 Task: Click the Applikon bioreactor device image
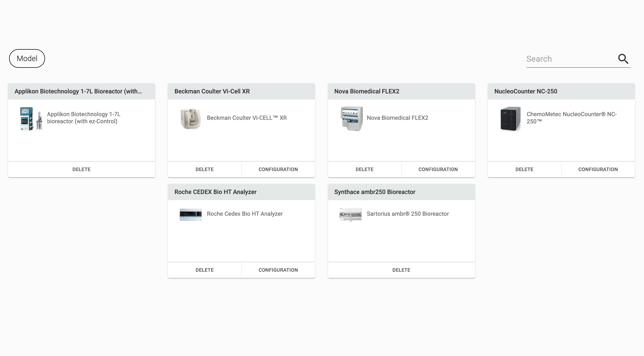31,118
